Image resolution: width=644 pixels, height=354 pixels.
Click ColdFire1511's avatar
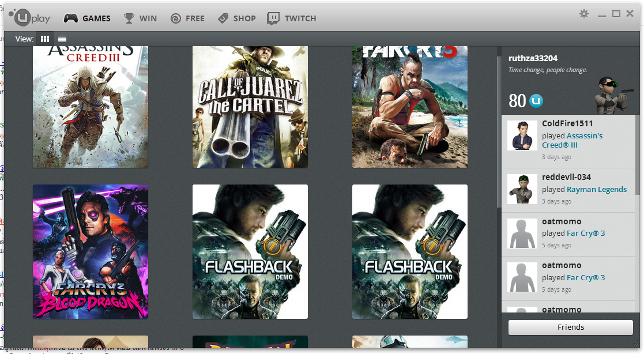tap(522, 135)
